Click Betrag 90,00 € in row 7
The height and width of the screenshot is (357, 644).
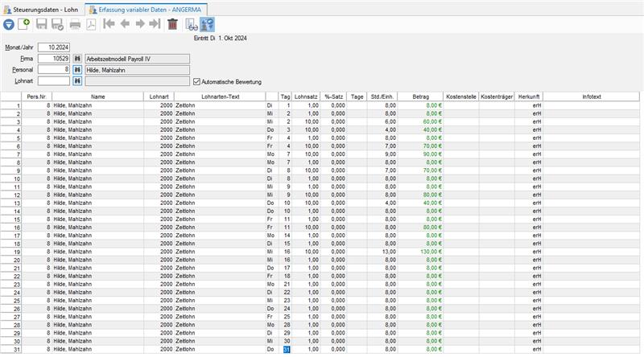click(x=420, y=154)
